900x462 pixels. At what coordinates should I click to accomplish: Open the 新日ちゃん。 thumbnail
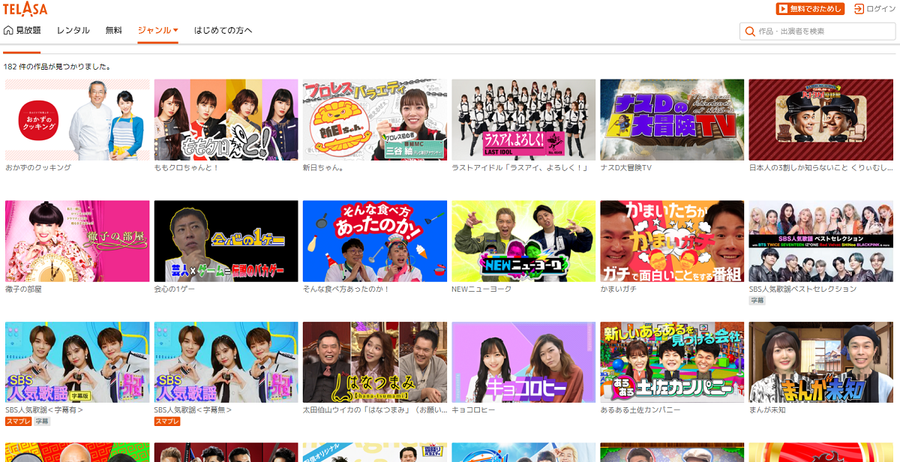pos(375,120)
